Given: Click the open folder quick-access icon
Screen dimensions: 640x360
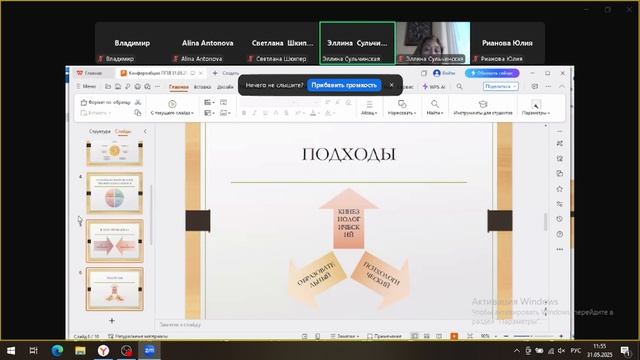Looking at the screenshot, I should 108,87.
